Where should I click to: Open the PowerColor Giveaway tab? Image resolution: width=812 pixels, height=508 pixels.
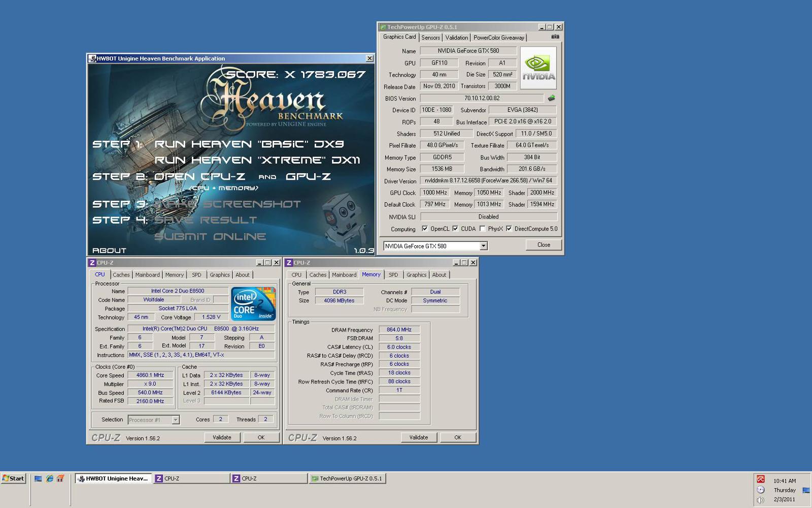click(x=499, y=38)
